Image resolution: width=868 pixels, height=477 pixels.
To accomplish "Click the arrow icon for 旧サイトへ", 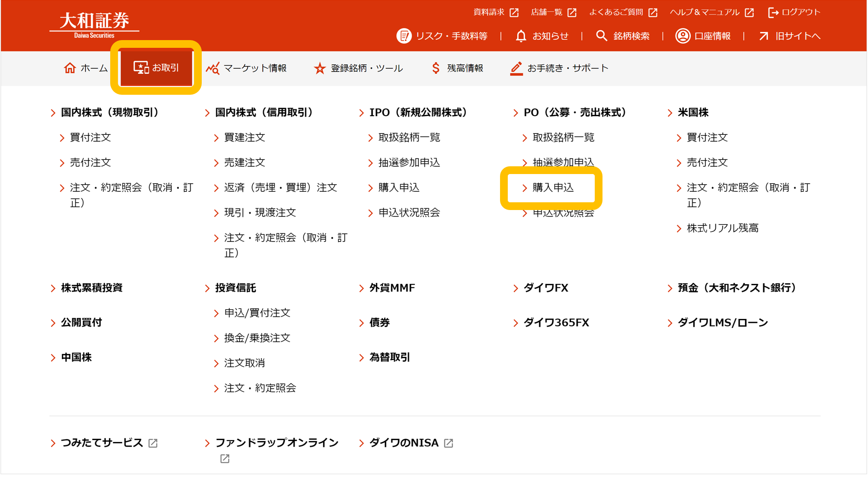I will coord(764,36).
